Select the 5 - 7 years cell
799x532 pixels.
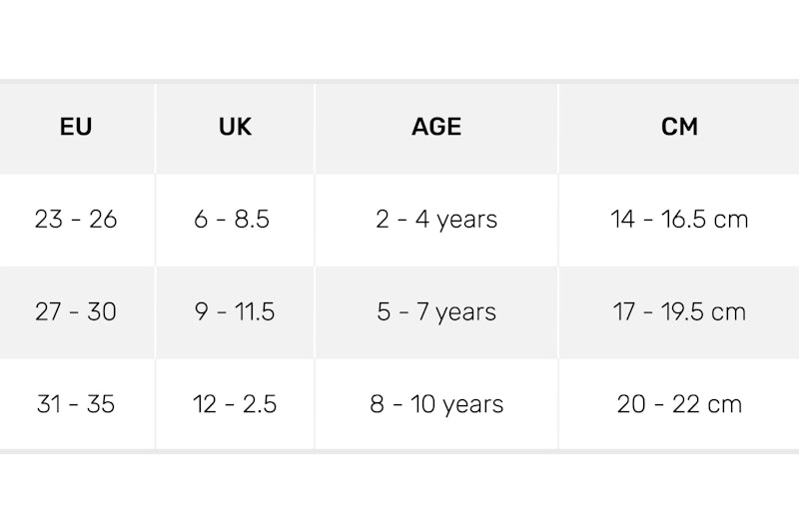(x=436, y=312)
